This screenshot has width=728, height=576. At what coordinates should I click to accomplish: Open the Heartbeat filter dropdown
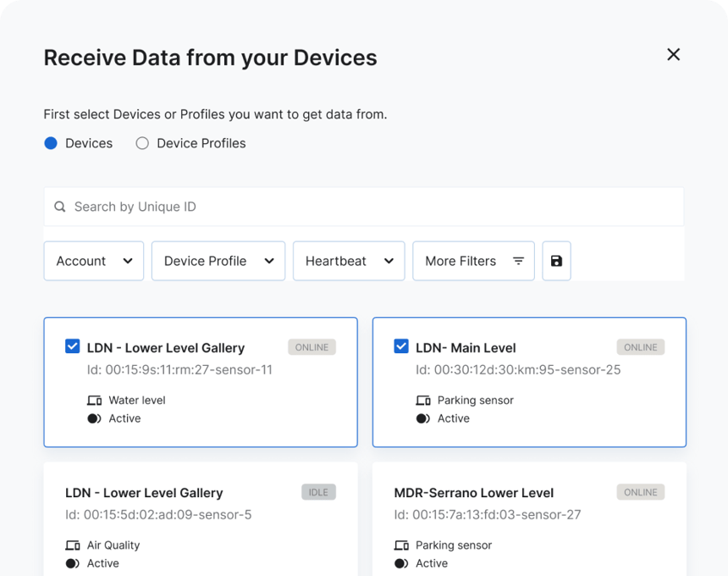(x=349, y=261)
